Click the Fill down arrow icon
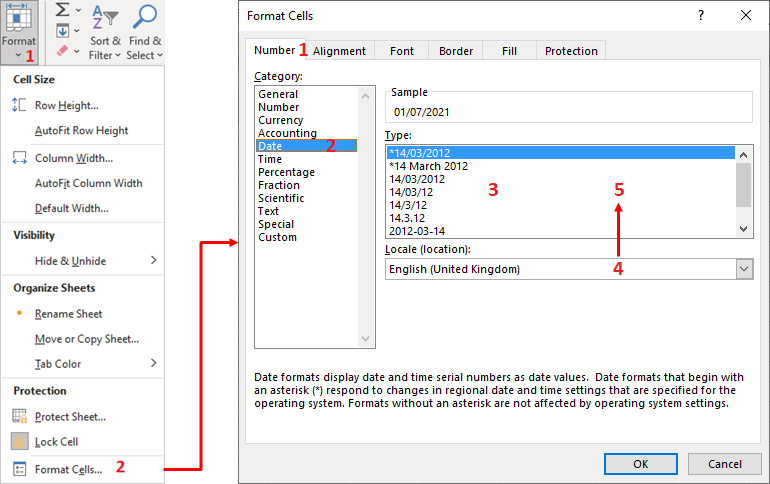Image resolution: width=770 pixels, height=484 pixels. click(62, 30)
